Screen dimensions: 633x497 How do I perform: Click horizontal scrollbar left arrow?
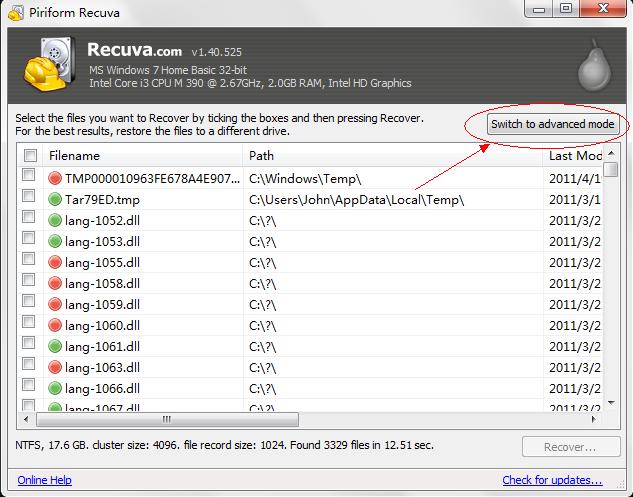click(26, 419)
